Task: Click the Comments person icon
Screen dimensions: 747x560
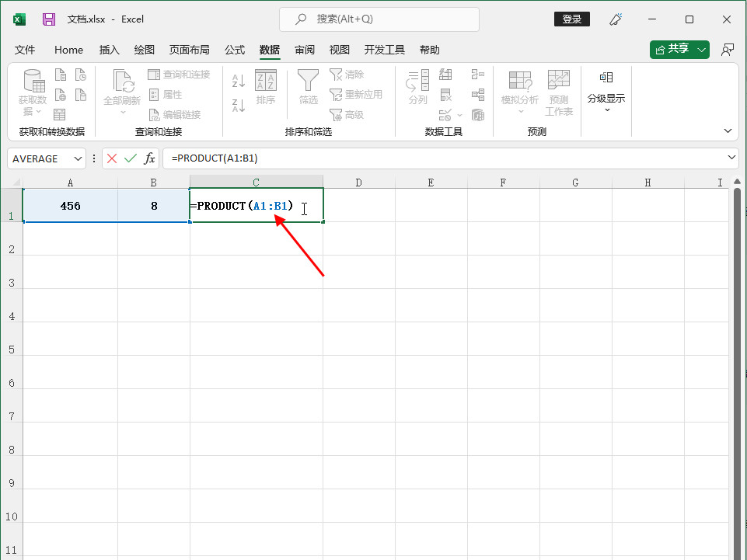Action: point(728,50)
